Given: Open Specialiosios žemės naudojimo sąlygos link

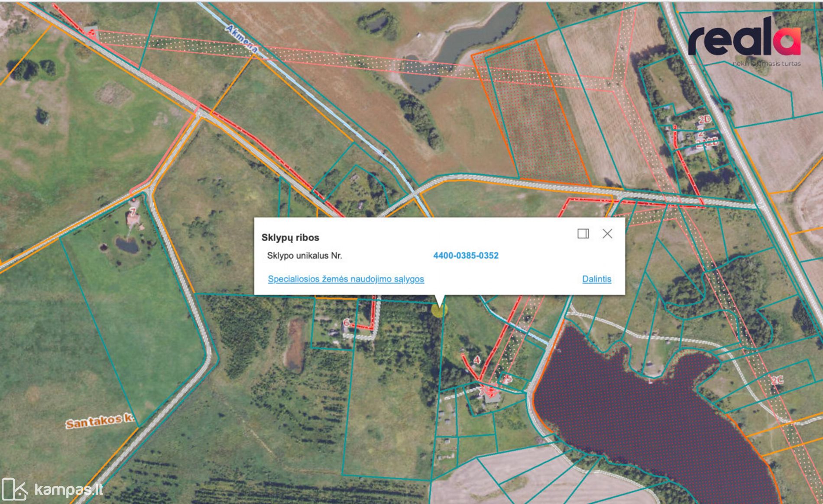Looking at the screenshot, I should point(346,279).
